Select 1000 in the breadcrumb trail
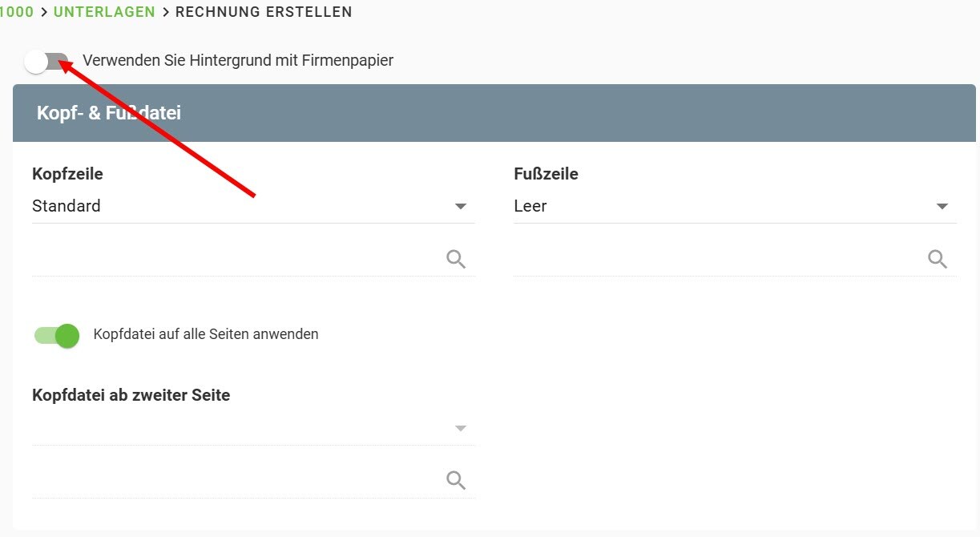This screenshot has width=980, height=537. (x=17, y=12)
